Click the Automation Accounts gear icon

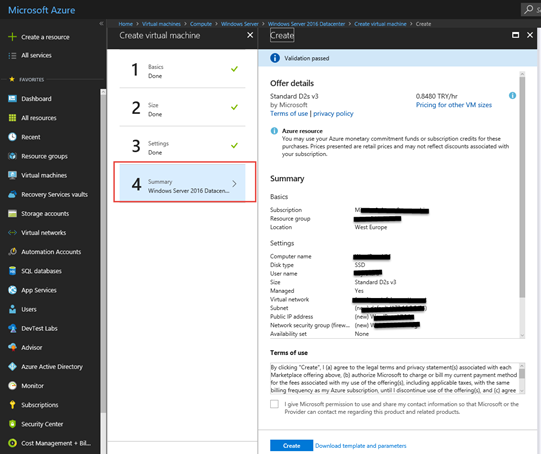[12, 252]
